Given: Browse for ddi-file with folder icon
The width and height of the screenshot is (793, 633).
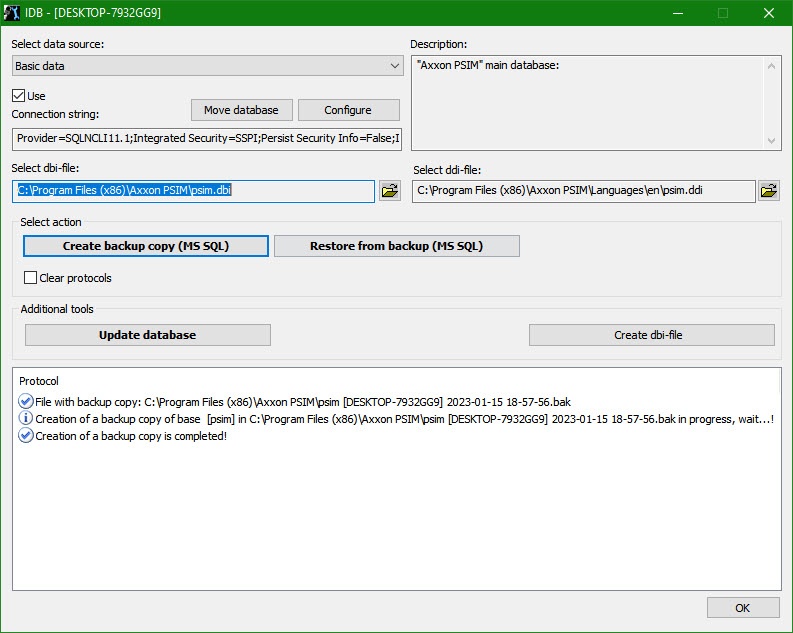Looking at the screenshot, I should pyautogui.click(x=768, y=191).
